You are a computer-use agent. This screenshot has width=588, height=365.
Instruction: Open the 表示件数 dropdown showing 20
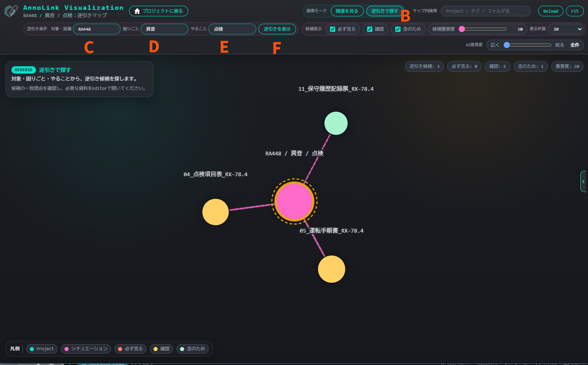566,29
